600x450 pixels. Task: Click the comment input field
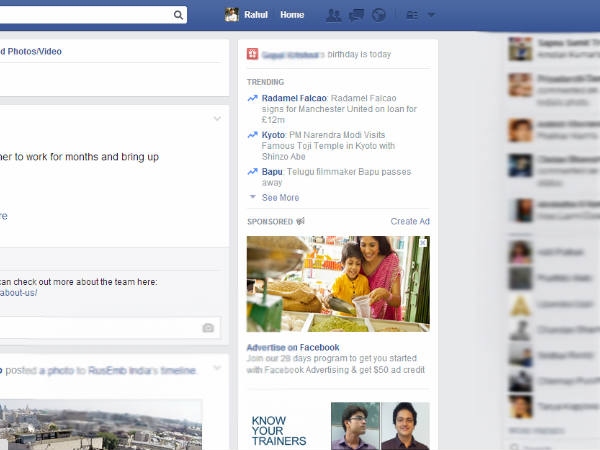[x=110, y=328]
